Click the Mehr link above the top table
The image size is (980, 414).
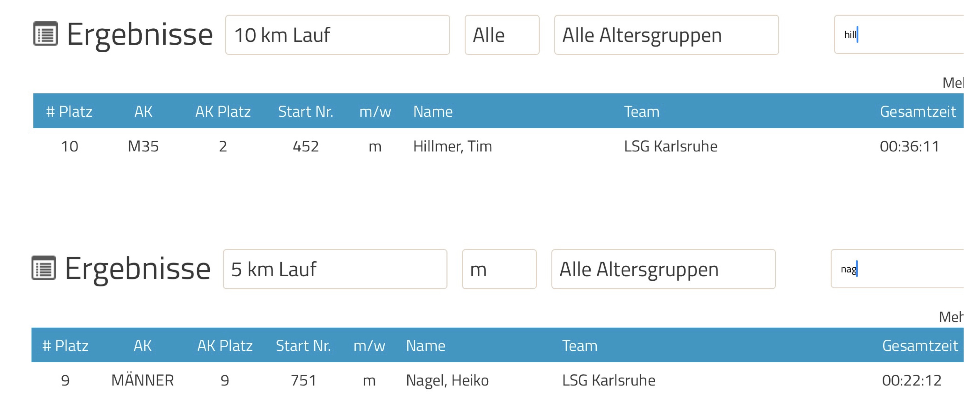(953, 83)
